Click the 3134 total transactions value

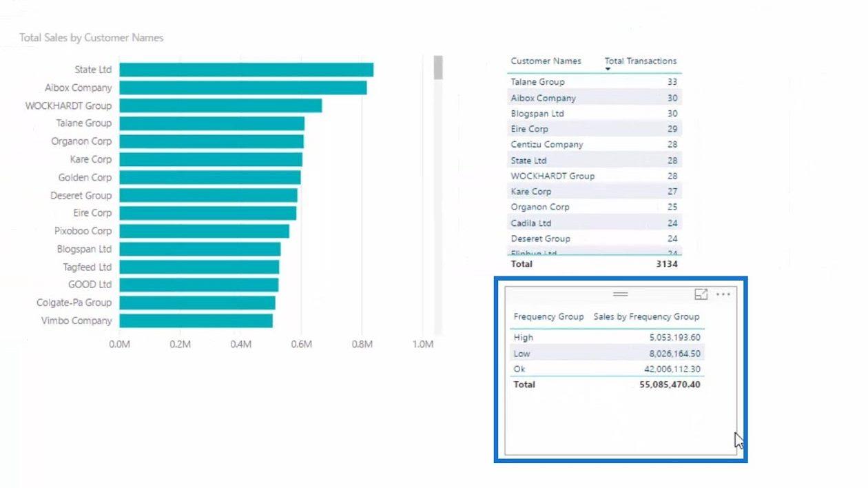point(666,264)
